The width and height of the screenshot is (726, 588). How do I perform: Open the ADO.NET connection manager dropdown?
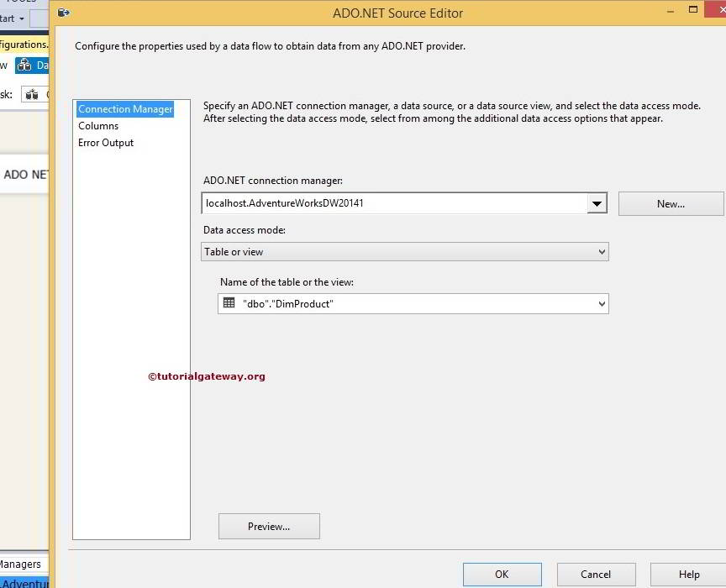click(x=597, y=203)
